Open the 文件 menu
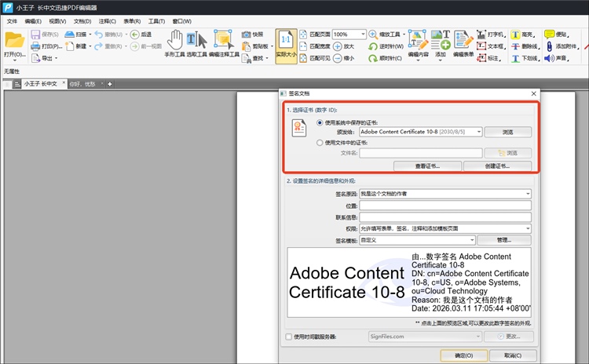Viewport: 589px width, 364px height. click(12, 21)
